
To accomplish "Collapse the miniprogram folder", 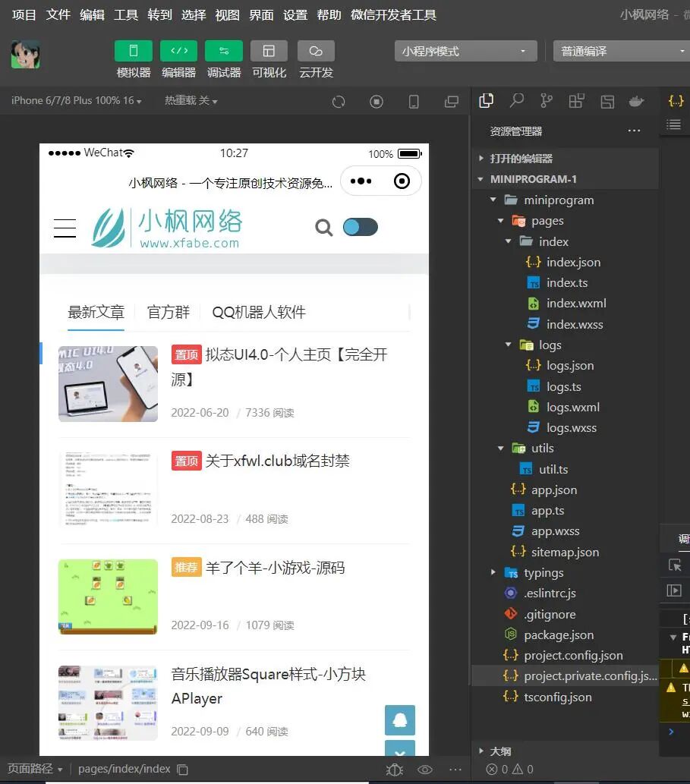I will coord(565,200).
